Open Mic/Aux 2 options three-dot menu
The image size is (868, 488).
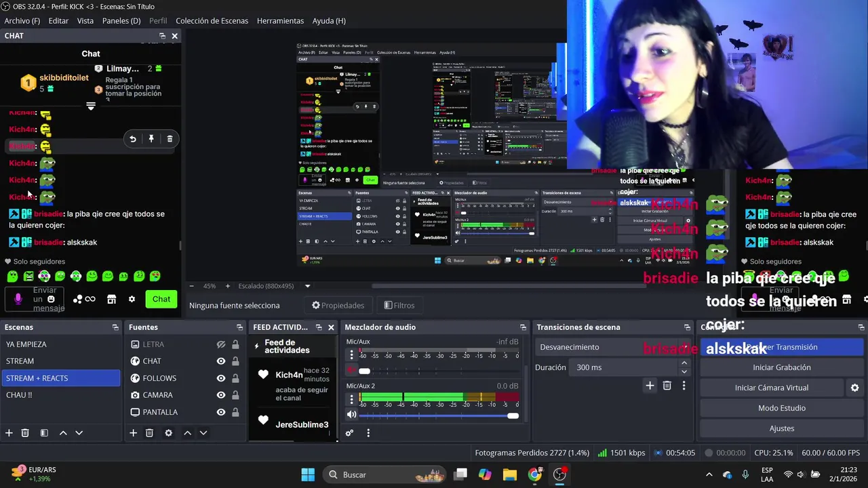(x=351, y=399)
